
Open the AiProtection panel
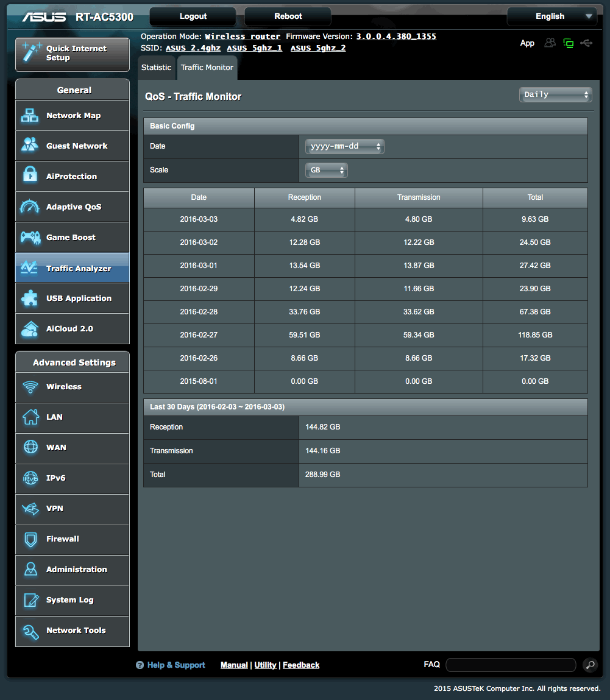[72, 176]
